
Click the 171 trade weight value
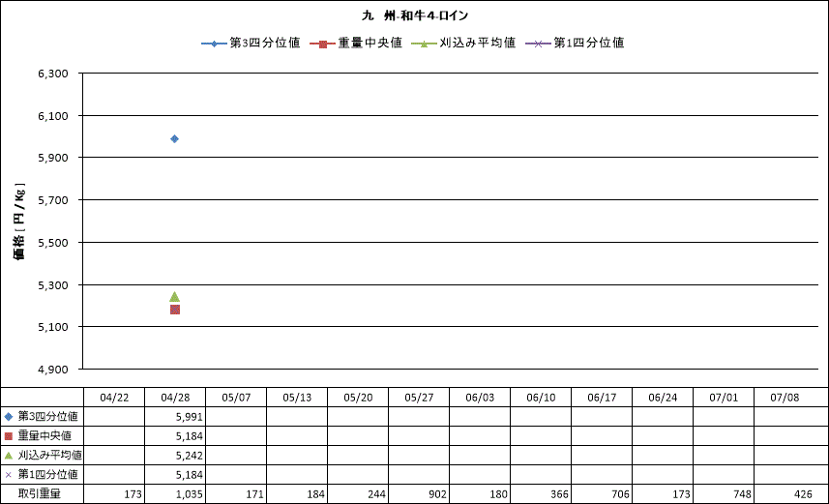point(254,494)
